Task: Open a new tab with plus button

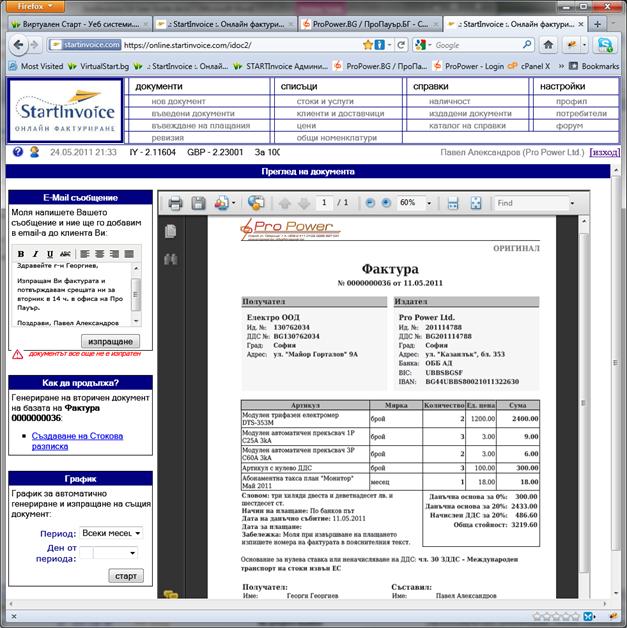Action: 597,24
